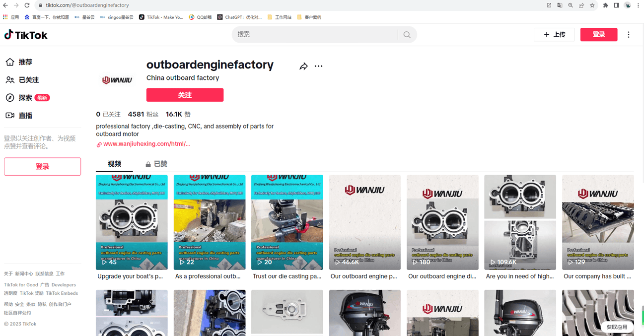Viewport: 644px width, 336px height.
Task: Click the 0 已关注 following count
Action: 108,114
